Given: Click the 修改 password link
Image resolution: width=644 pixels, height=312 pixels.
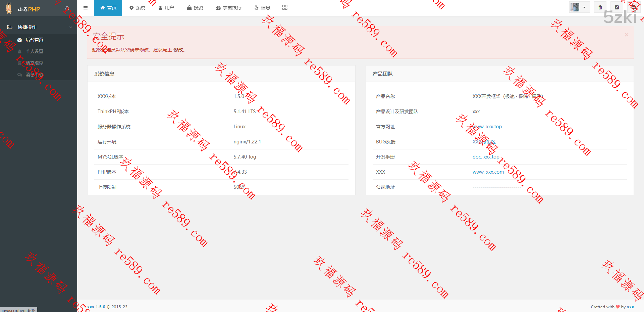Looking at the screenshot, I should coord(178,50).
